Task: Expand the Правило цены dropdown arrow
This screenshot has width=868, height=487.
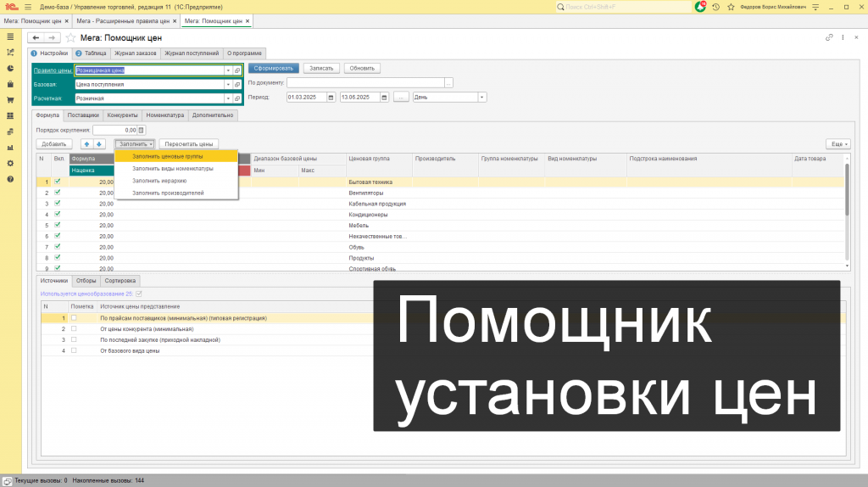Action: (x=228, y=70)
